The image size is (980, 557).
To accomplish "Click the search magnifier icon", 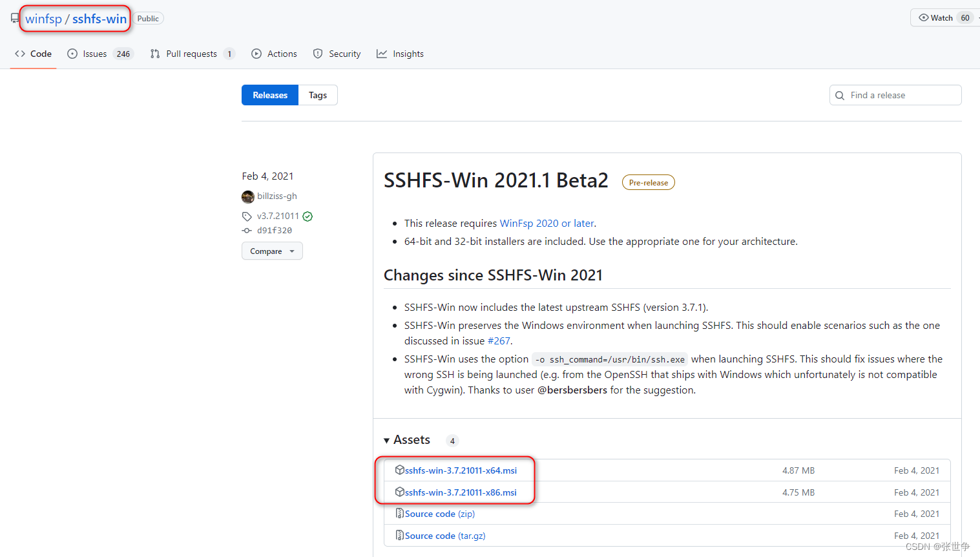I will click(x=840, y=96).
